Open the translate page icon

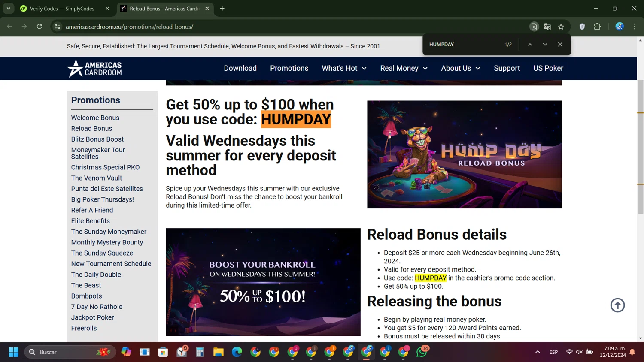click(x=547, y=27)
